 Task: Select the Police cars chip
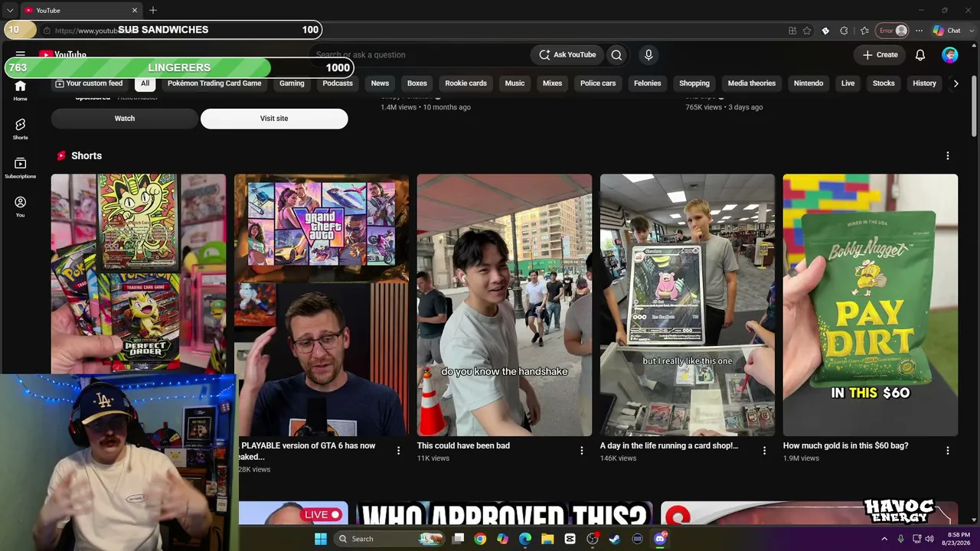pos(598,83)
